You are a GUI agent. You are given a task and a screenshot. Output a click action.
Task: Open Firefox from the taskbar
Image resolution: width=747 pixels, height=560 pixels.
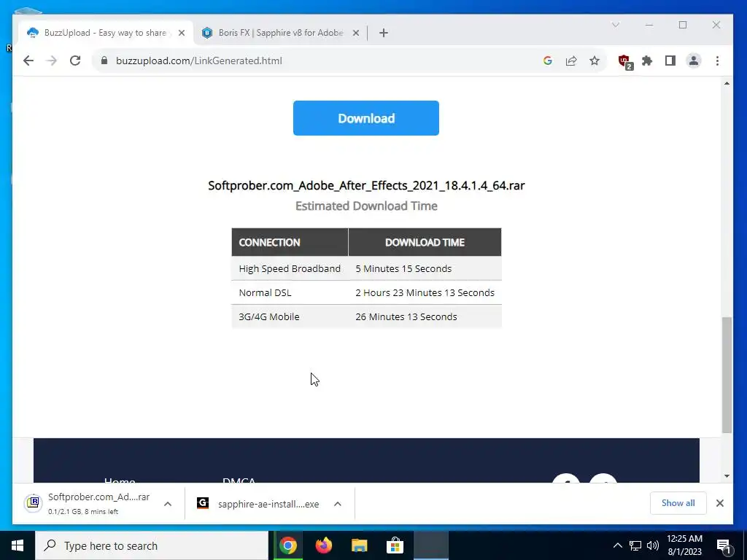coord(323,545)
